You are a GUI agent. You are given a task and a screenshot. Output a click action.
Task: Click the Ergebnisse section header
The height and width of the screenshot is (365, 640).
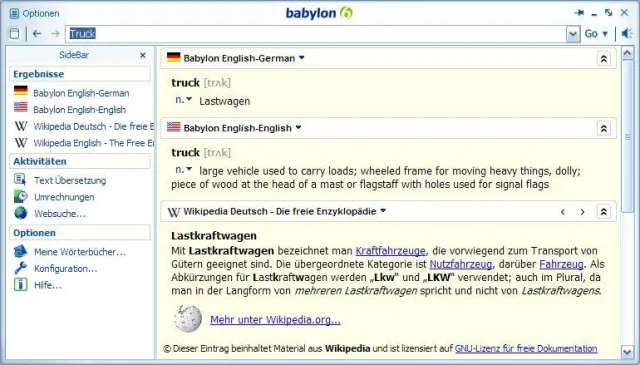pyautogui.click(x=80, y=74)
